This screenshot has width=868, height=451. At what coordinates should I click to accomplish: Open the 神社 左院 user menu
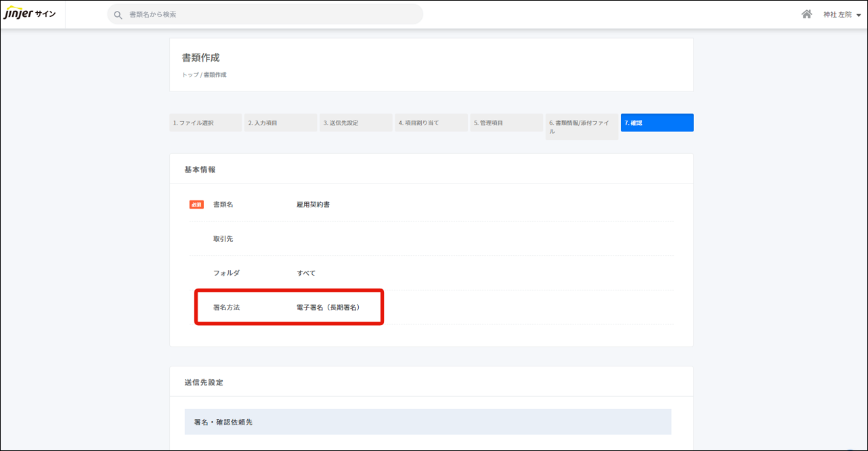pos(837,15)
